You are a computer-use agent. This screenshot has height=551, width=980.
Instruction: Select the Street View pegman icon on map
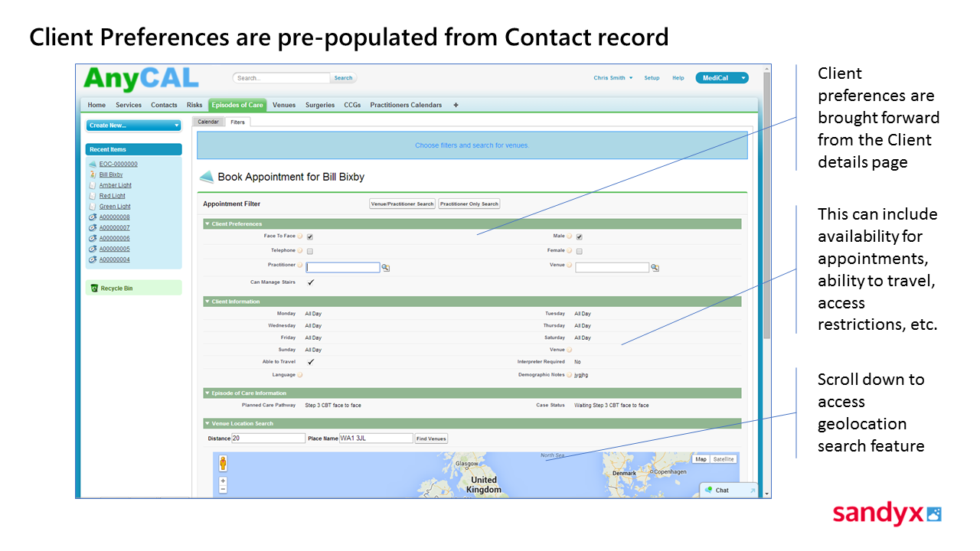[x=223, y=463]
